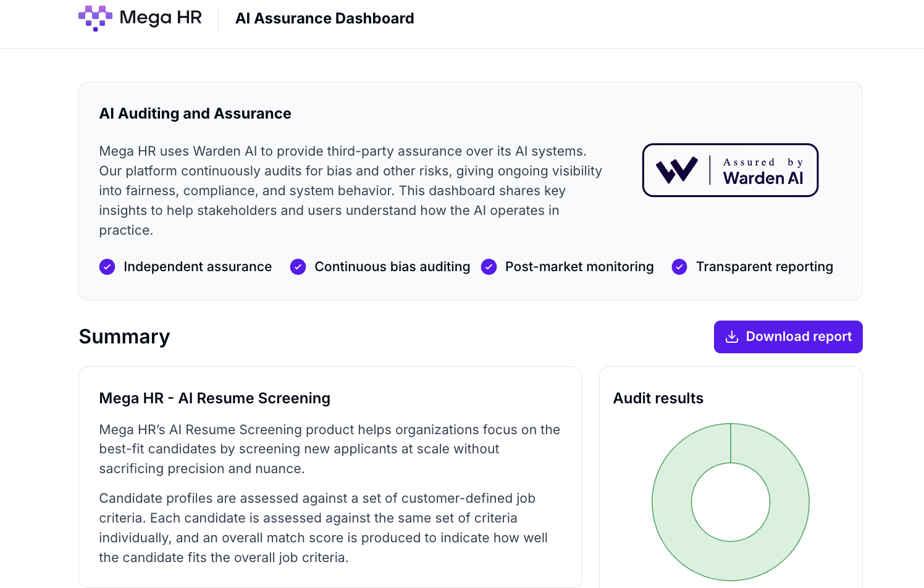Image resolution: width=924 pixels, height=588 pixels.
Task: Select the Independent assurance label
Action: [198, 267]
